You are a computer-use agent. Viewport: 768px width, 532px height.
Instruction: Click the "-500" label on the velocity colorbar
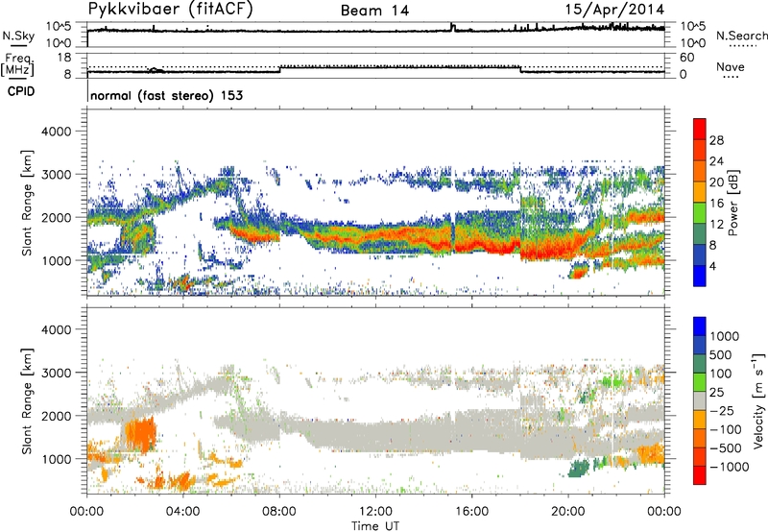[725, 448]
